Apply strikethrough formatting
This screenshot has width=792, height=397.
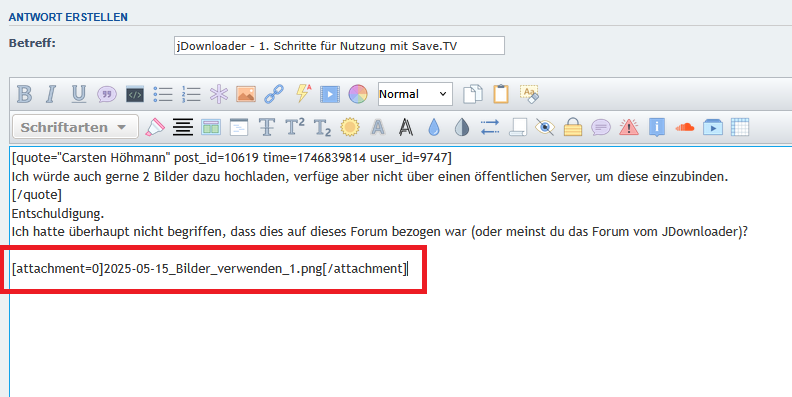[x=267, y=127]
